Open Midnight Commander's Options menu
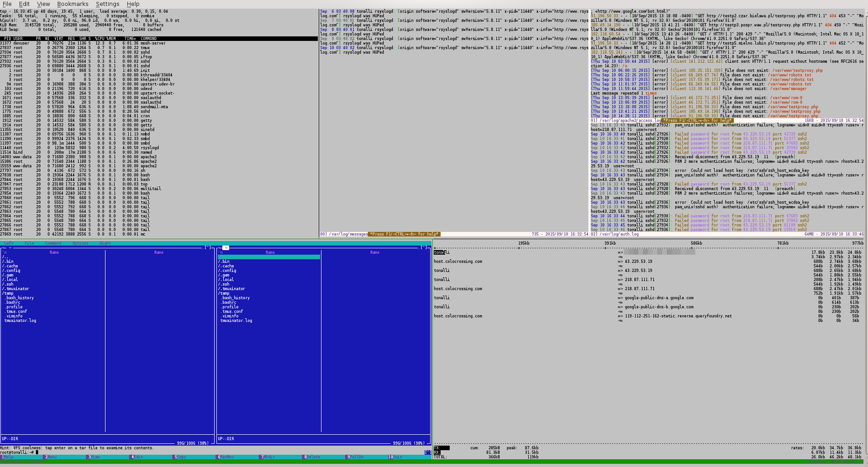868x467 pixels. (x=80, y=243)
